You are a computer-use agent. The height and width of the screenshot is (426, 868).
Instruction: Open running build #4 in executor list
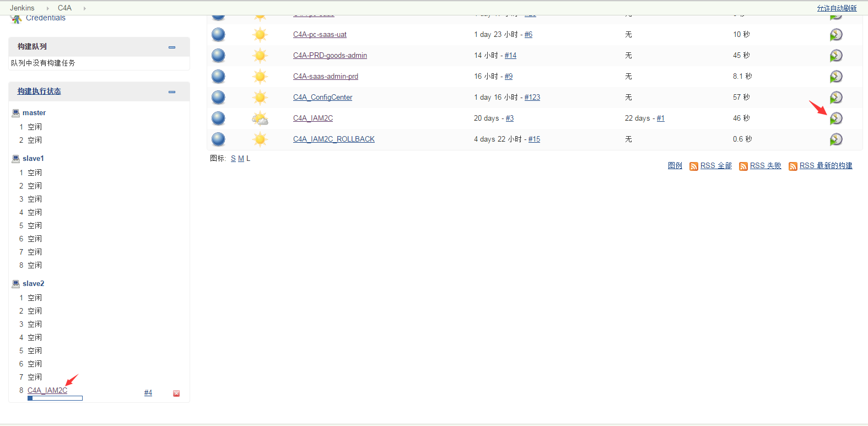pyautogui.click(x=148, y=393)
